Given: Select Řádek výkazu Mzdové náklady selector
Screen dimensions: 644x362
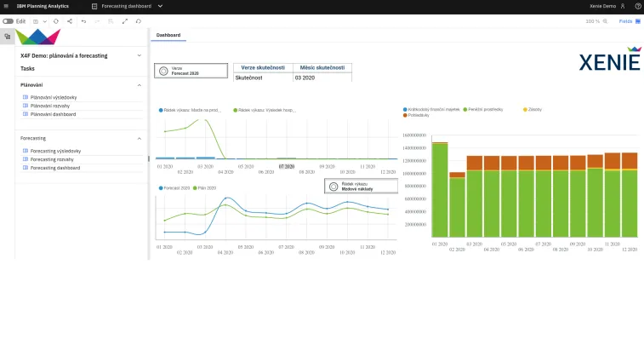Looking at the screenshot, I should click(x=361, y=187).
